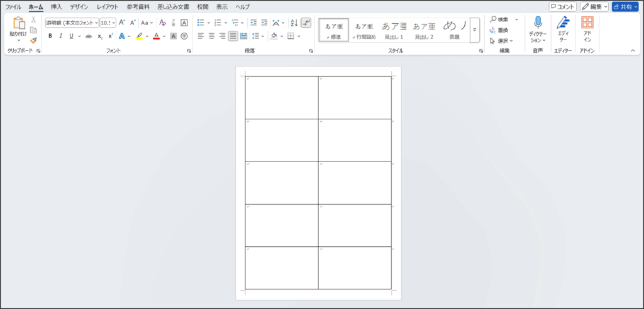Click the distributed alignment icon
The height and width of the screenshot is (309, 644).
click(243, 36)
